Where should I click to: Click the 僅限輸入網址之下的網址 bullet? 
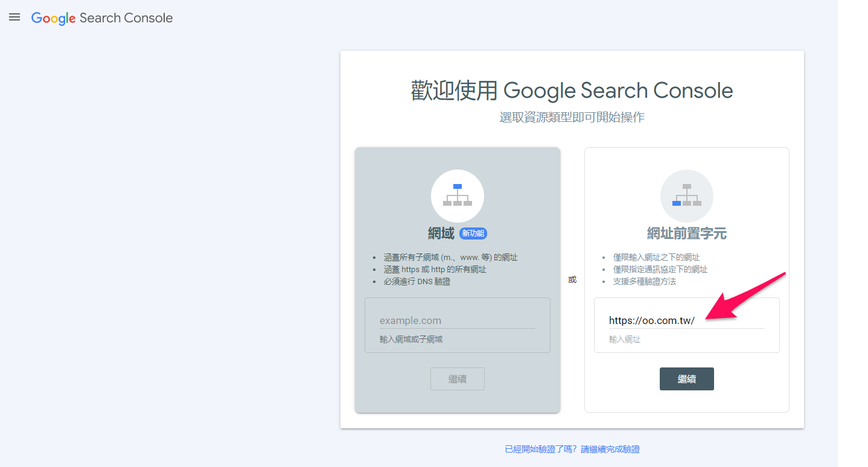656,258
